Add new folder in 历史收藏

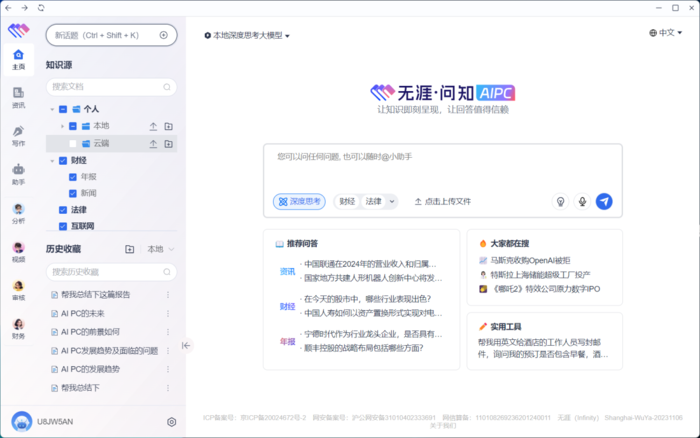tap(129, 249)
